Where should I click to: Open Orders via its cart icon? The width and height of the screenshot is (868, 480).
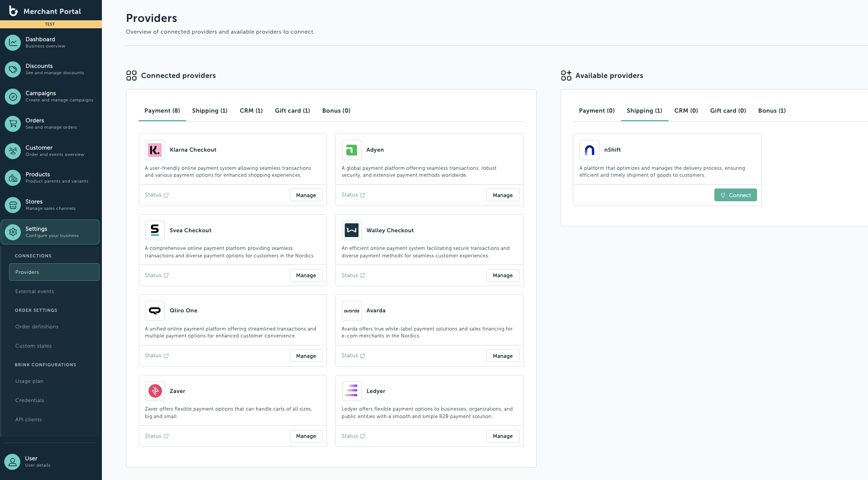13,124
